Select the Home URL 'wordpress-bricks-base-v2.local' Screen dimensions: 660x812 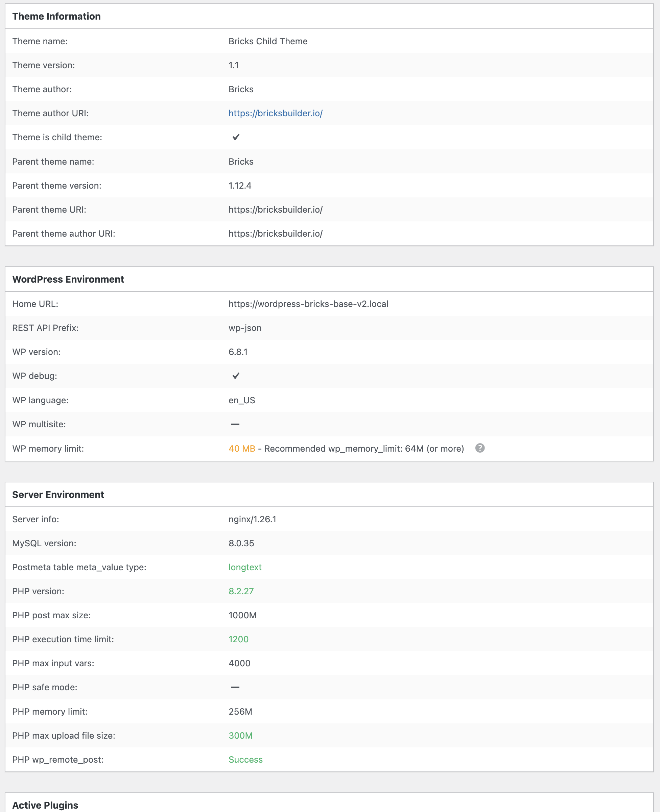308,304
